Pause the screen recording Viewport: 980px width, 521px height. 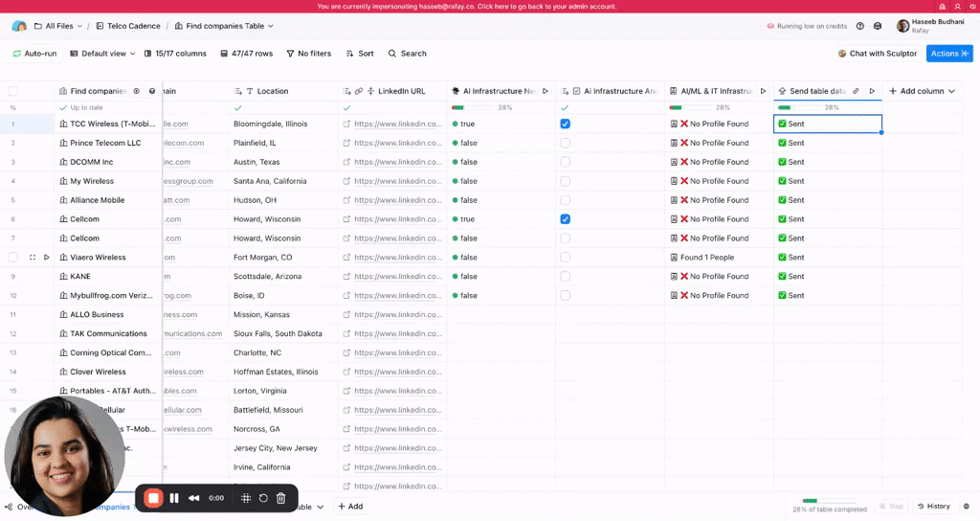(x=174, y=498)
